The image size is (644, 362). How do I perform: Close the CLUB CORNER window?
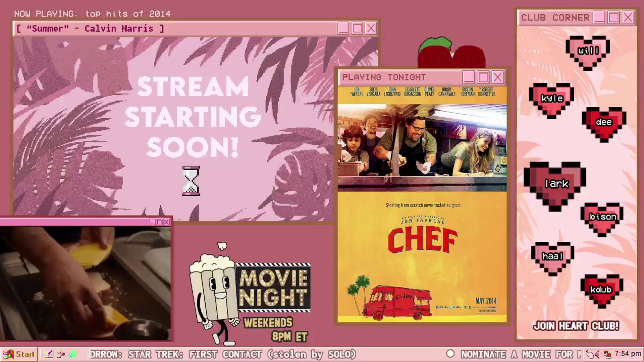[628, 17]
